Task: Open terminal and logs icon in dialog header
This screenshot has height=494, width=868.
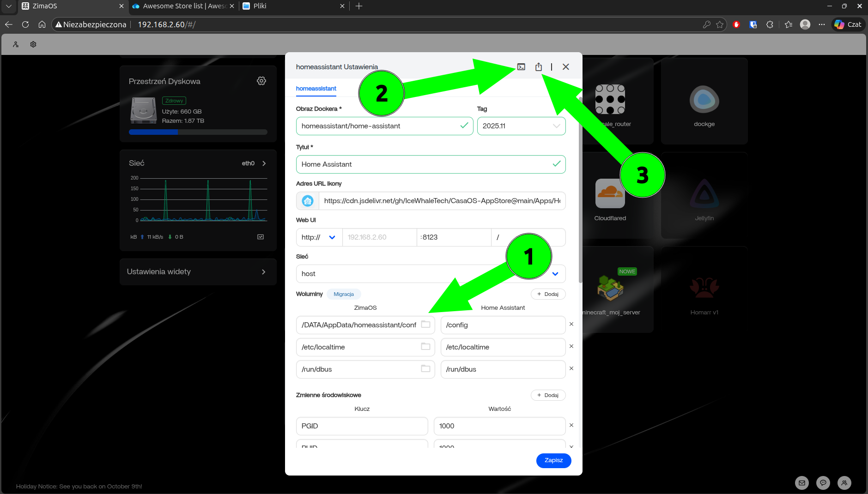Action: pyautogui.click(x=521, y=67)
